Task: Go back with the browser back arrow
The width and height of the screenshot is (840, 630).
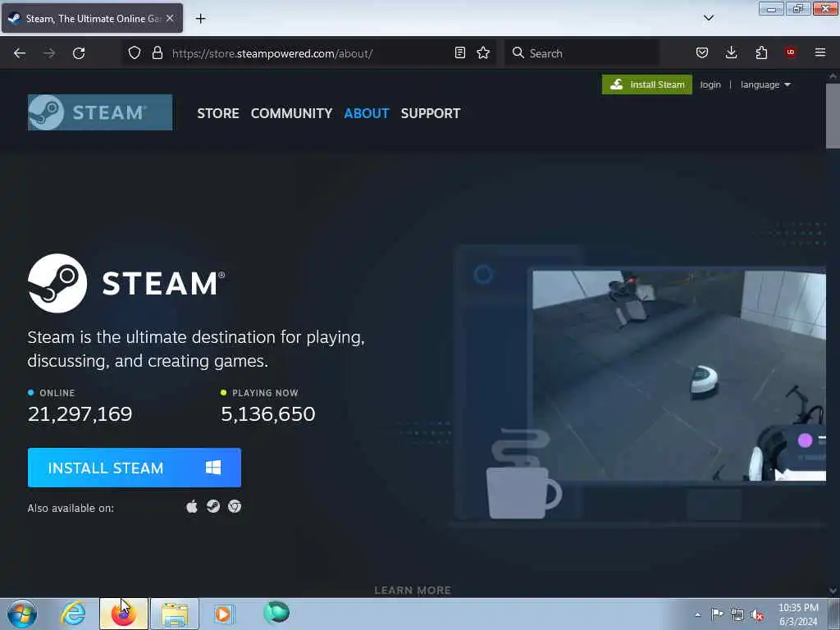Action: 20,53
